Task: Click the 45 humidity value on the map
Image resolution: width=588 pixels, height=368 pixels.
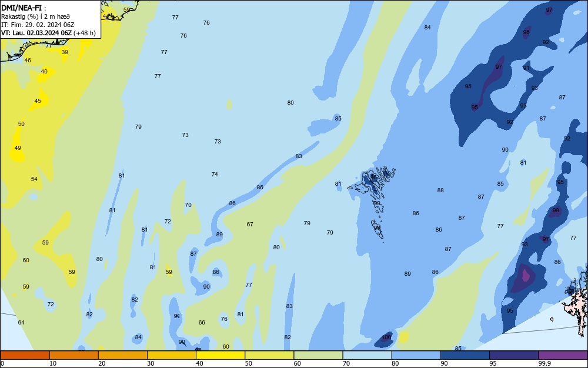Action: 38,101
